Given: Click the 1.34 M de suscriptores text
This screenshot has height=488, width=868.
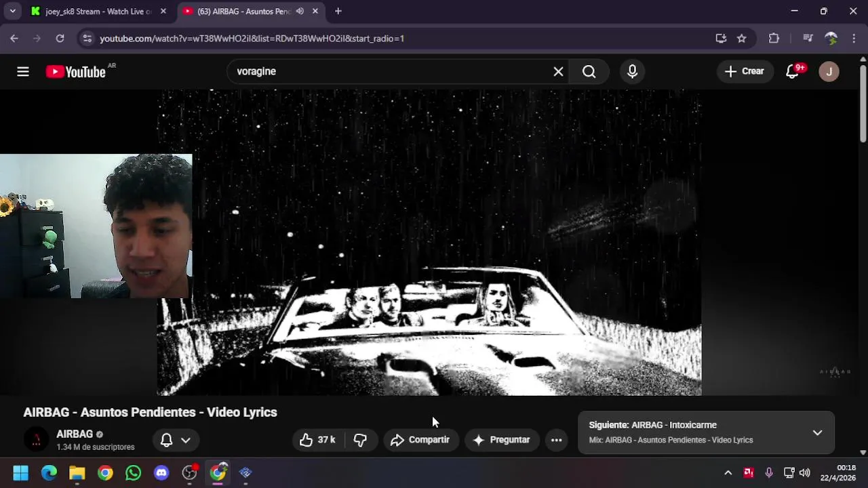Looking at the screenshot, I should [96, 447].
